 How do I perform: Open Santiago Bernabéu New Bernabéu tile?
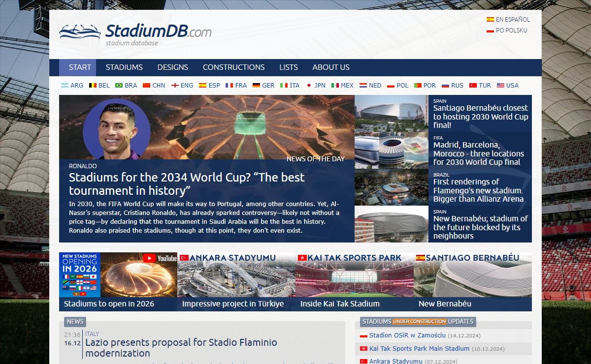click(x=473, y=282)
